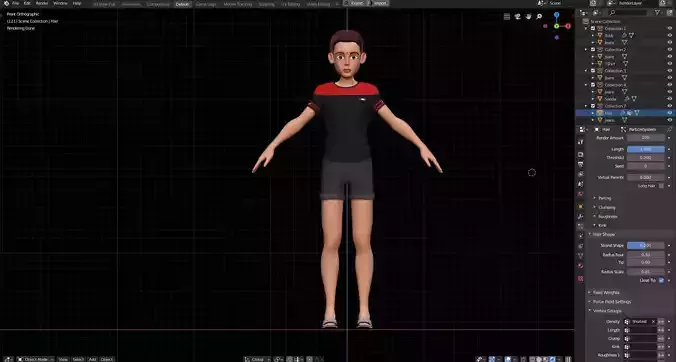The image size is (676, 362).
Task: Click the particle icon on the Hair row
Action: 629,113
